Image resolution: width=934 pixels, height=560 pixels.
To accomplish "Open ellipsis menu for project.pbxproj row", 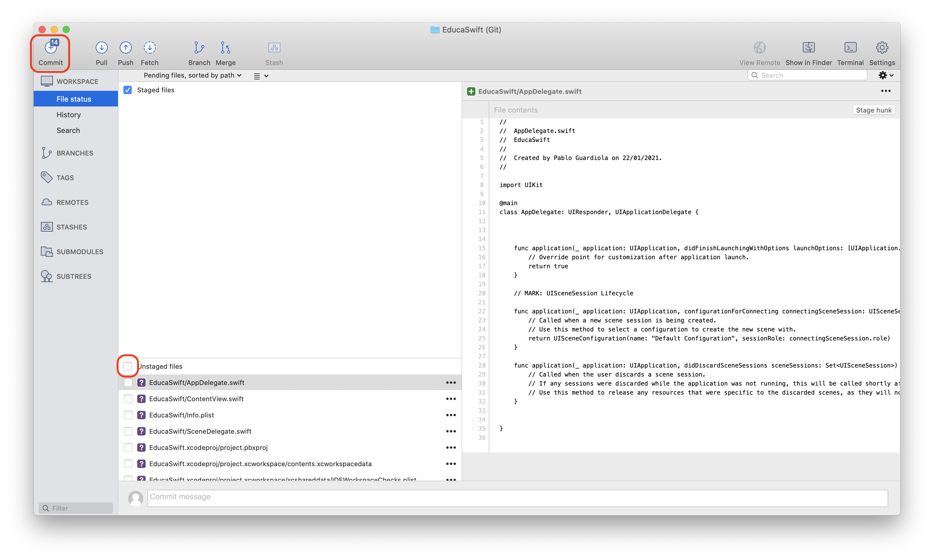I will (451, 447).
